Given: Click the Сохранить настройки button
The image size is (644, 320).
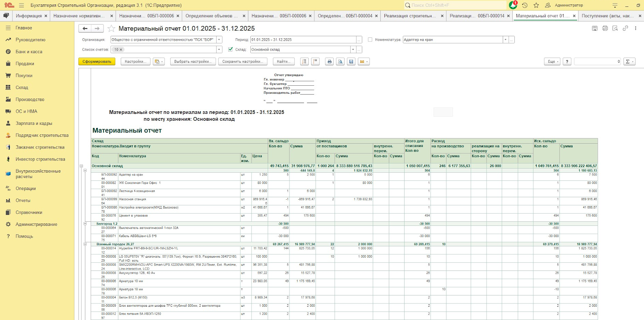Looking at the screenshot, I should 243,62.
